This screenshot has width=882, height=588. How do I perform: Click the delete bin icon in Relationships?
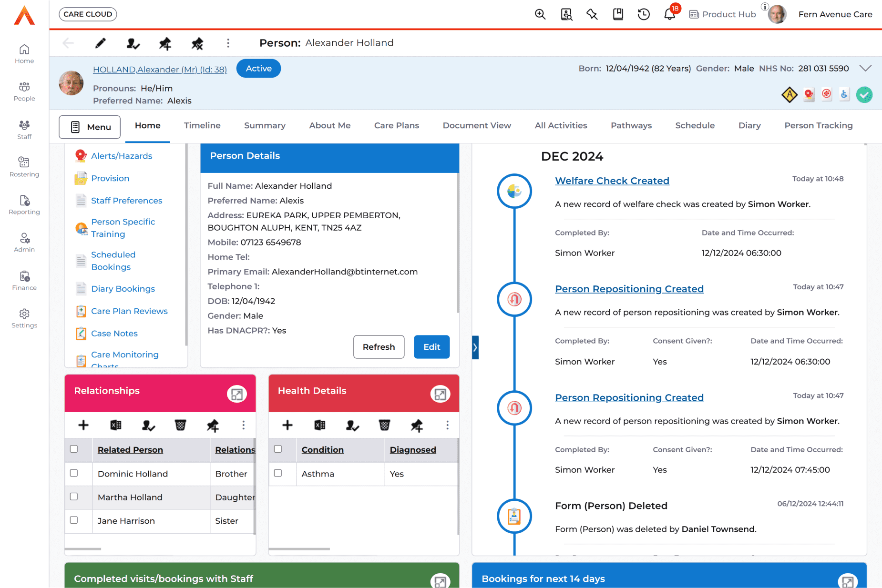tap(180, 425)
